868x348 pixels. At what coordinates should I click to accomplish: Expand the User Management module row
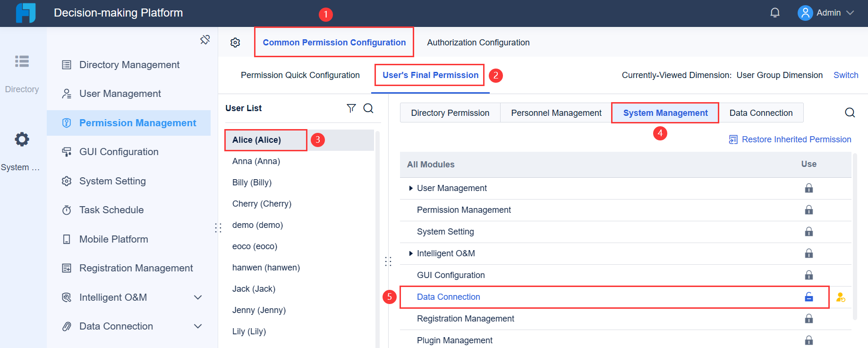[410, 188]
